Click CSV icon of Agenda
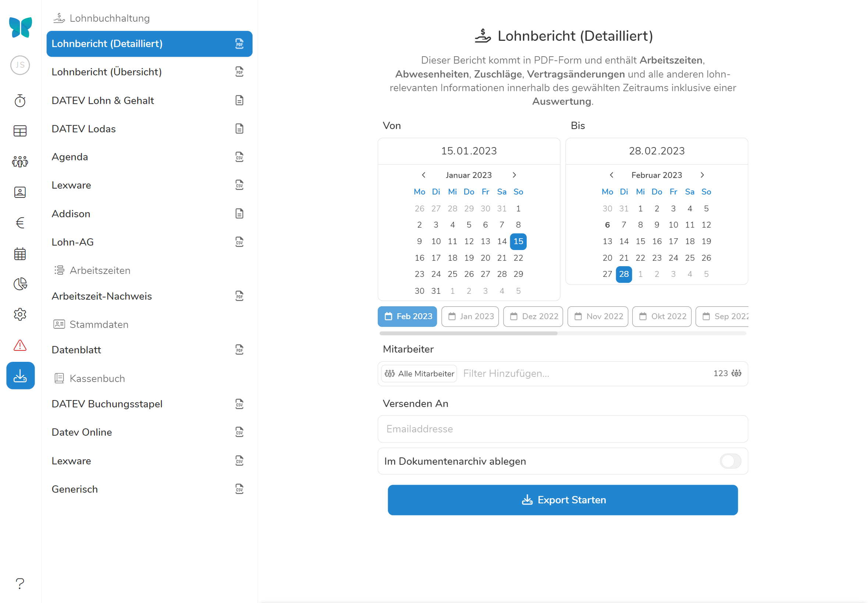Image resolution: width=868 pixels, height=603 pixels. point(239,157)
